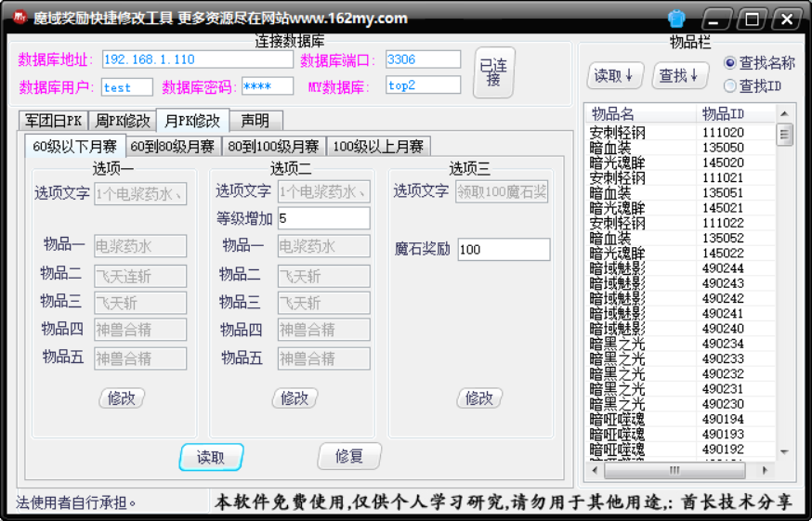Click the 修改 button under 选项一

(x=122, y=398)
